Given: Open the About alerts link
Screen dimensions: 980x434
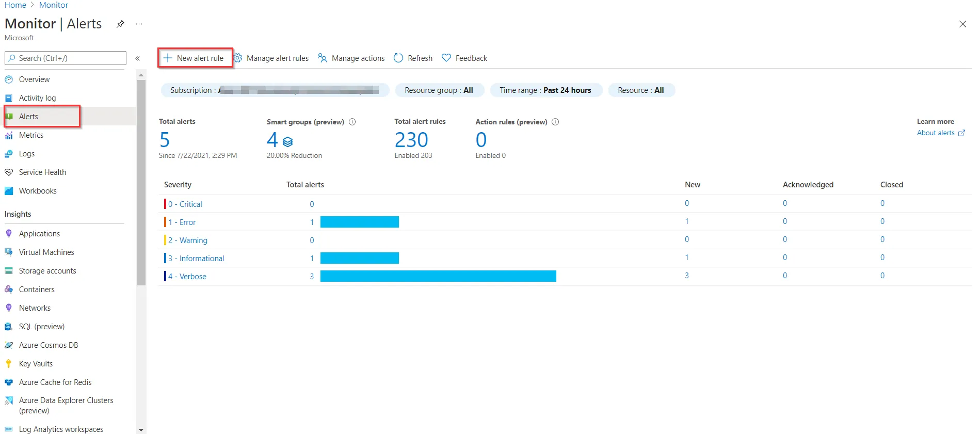Looking at the screenshot, I should [x=941, y=133].
